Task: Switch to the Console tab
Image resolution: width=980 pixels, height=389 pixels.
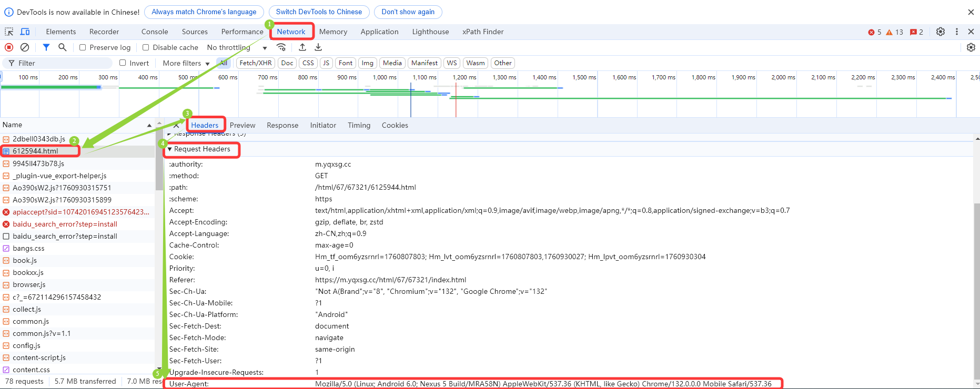Action: tap(155, 32)
